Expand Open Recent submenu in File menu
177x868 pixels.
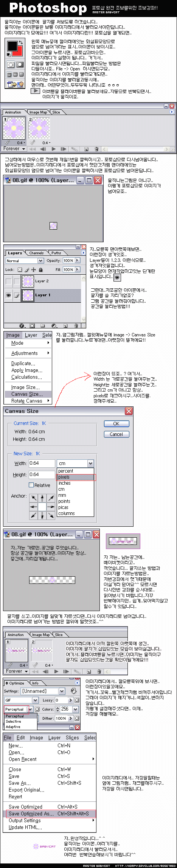point(50,759)
